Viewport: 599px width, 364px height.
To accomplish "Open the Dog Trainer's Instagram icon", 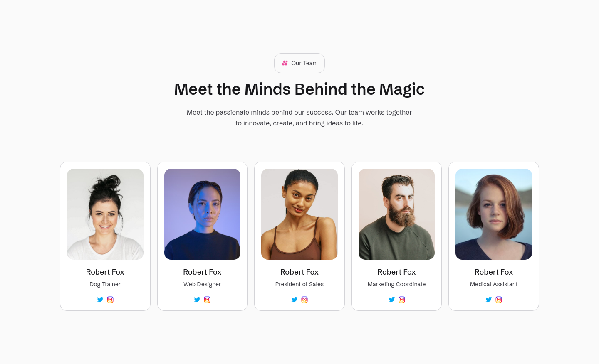I will 110,300.
